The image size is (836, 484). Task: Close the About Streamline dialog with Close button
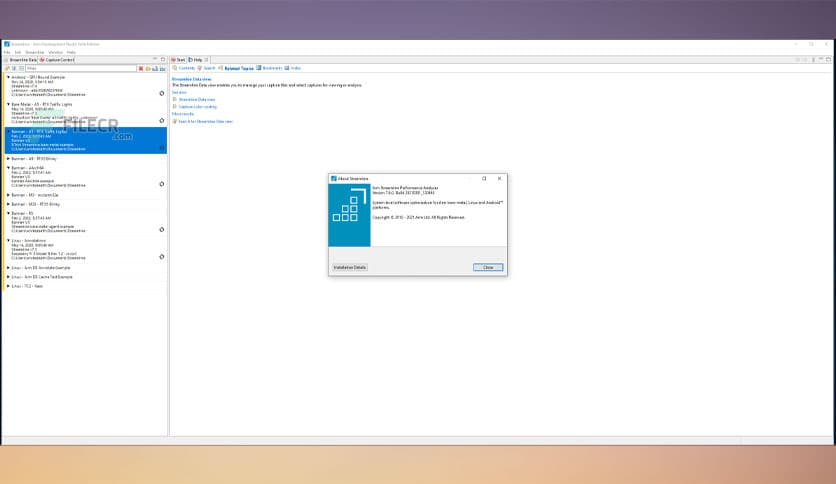[488, 267]
